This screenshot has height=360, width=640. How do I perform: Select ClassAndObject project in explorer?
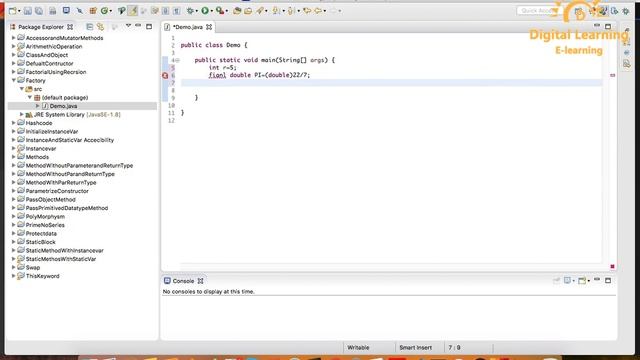click(47, 55)
